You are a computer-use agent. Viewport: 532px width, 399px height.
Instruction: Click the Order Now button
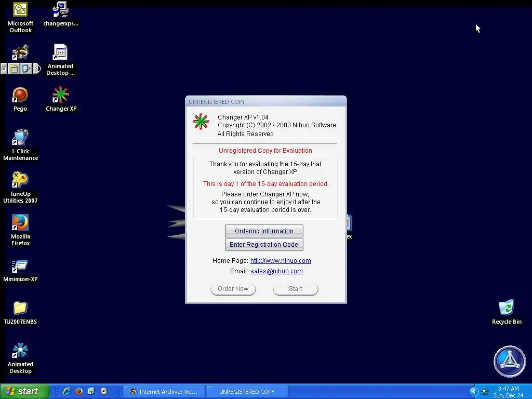[233, 289]
